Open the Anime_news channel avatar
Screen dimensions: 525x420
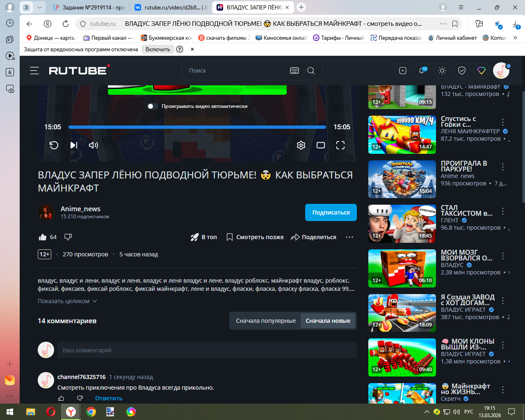[x=46, y=212]
